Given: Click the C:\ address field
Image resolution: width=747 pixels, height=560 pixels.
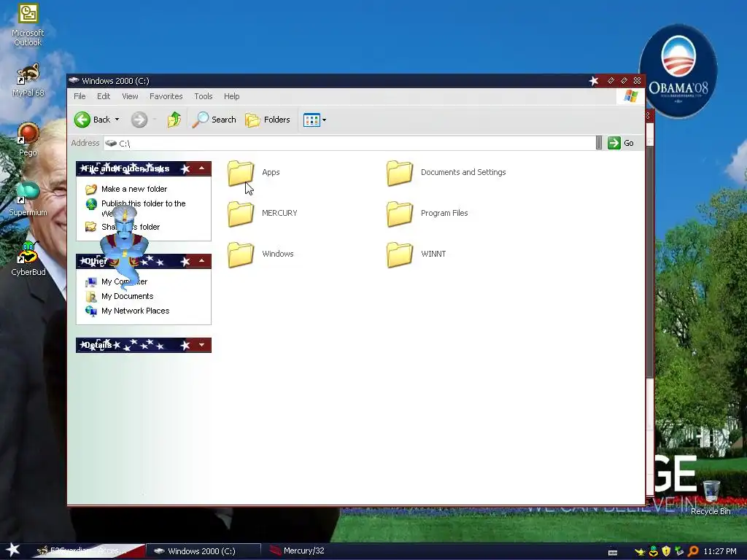Looking at the screenshot, I should (x=350, y=144).
